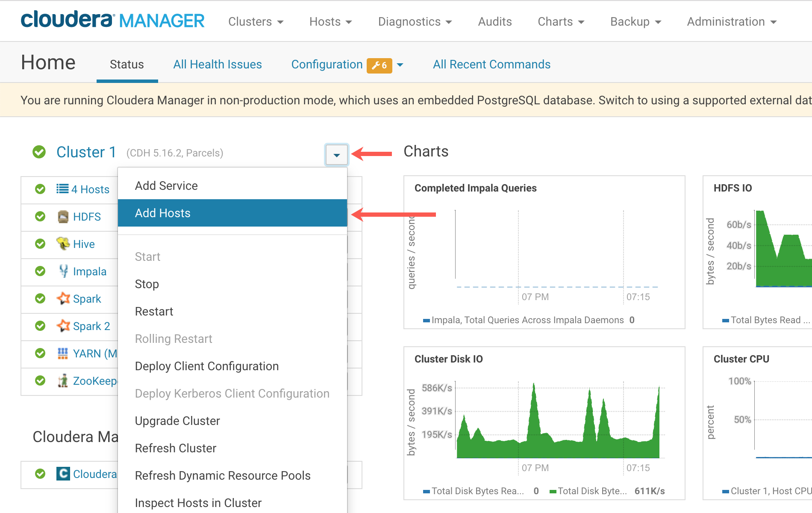Follow the 4 Hosts link
This screenshot has height=513, width=812.
[x=90, y=189]
